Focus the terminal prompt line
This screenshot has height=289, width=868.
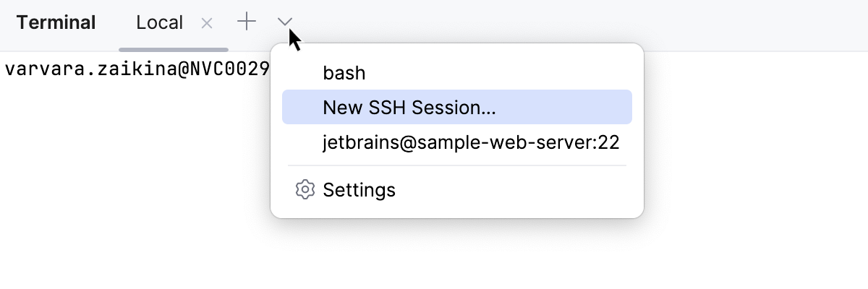(x=137, y=69)
